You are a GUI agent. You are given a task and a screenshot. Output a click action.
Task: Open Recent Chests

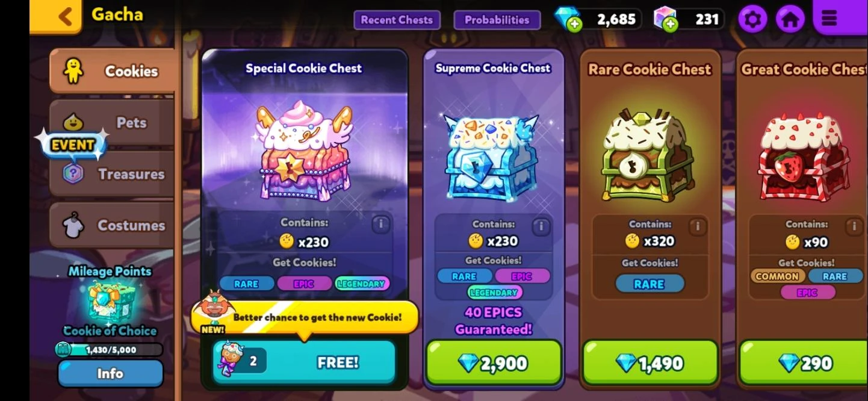[397, 20]
